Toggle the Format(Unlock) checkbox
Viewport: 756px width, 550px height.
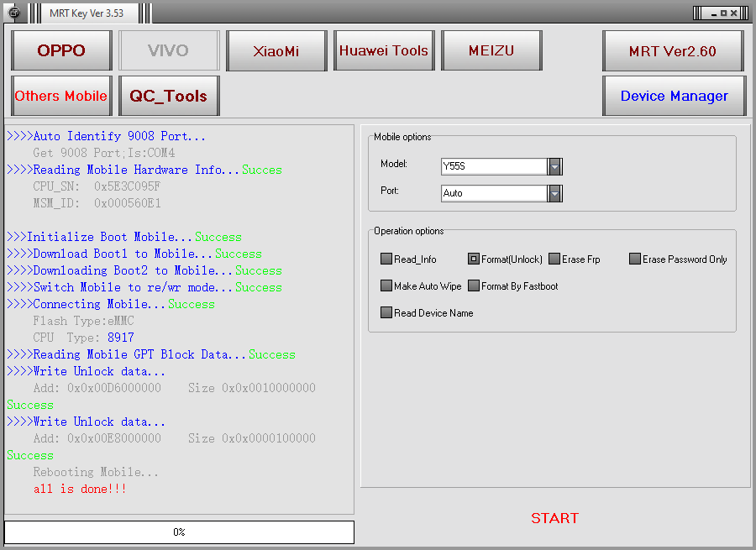pos(474,259)
